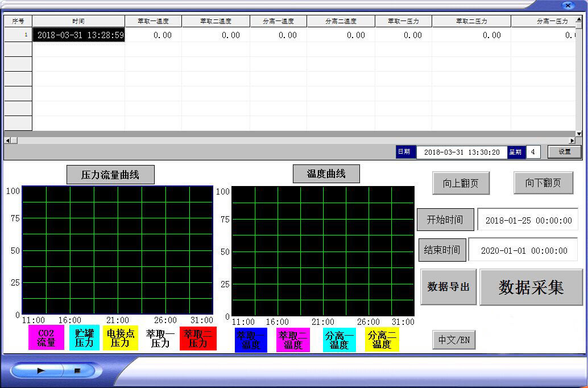
Task: Go to next page with 向下翻页
Action: coord(543,183)
